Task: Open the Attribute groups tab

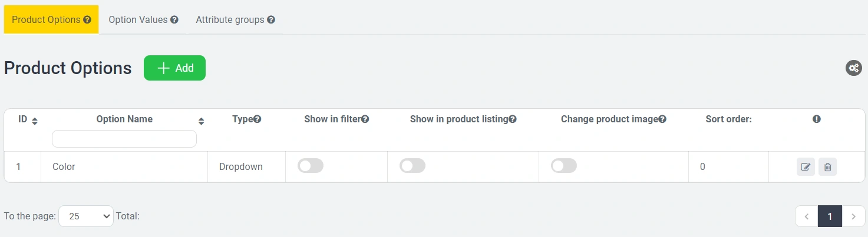Action: [235, 19]
